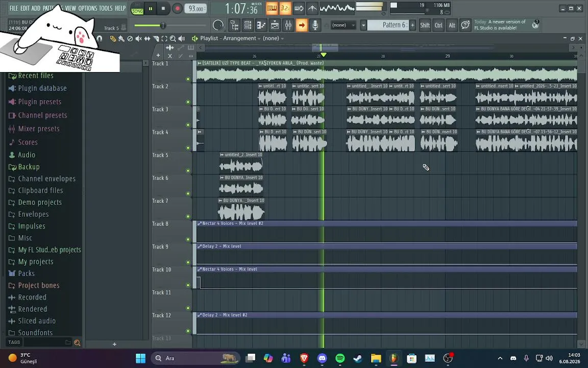Open the pattern selector dropdown arrow
This screenshot has height=368, width=588.
(363, 25)
